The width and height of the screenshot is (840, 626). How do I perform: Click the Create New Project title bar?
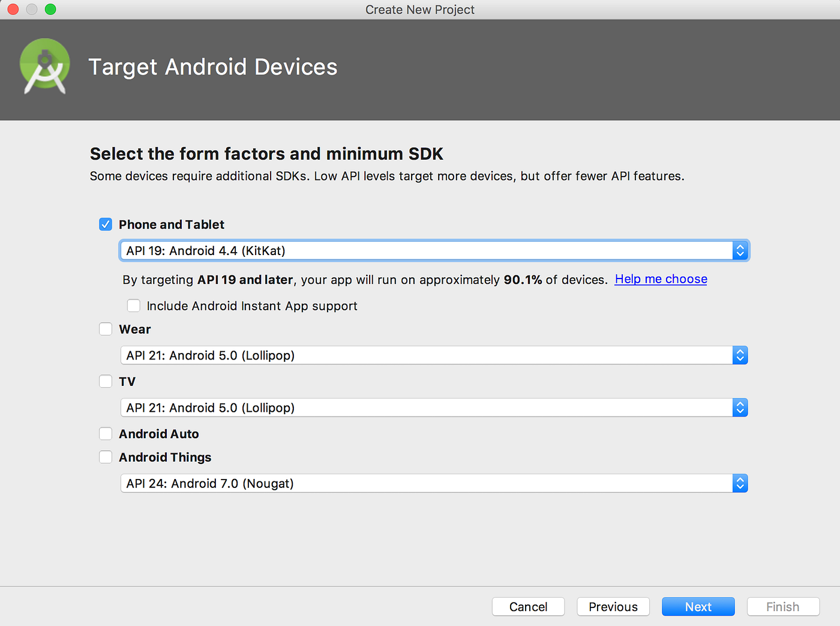click(x=419, y=10)
